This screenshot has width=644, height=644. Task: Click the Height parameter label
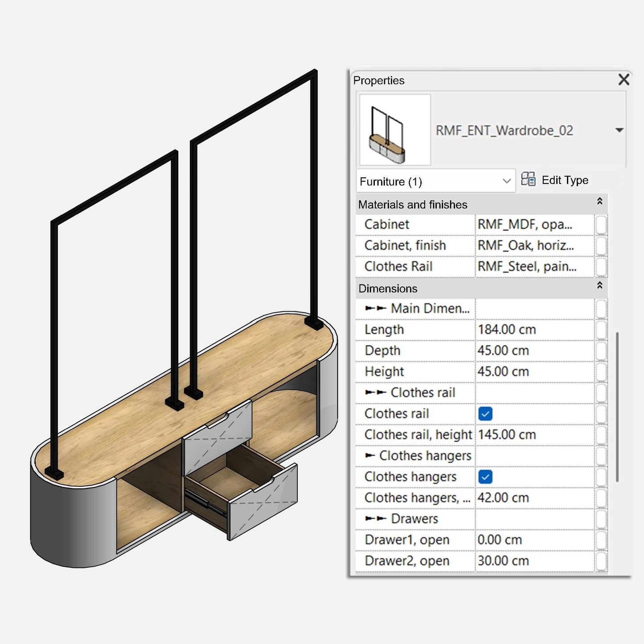pos(384,372)
